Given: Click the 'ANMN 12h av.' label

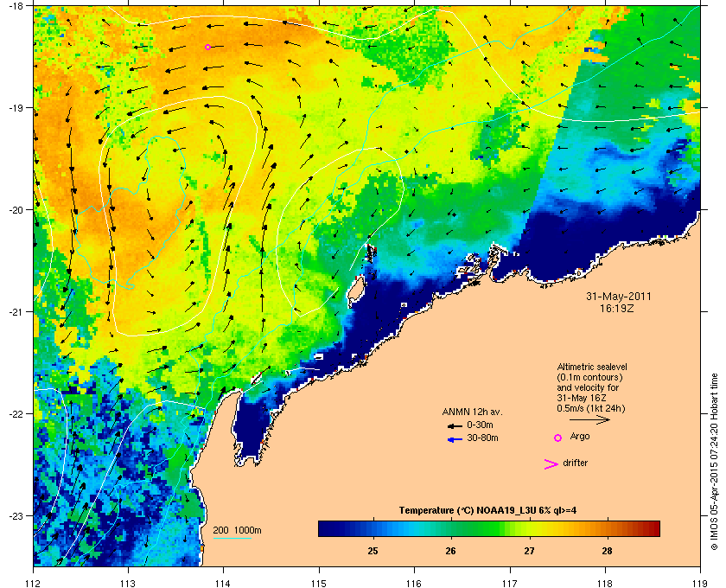Looking at the screenshot, I should 472,412.
